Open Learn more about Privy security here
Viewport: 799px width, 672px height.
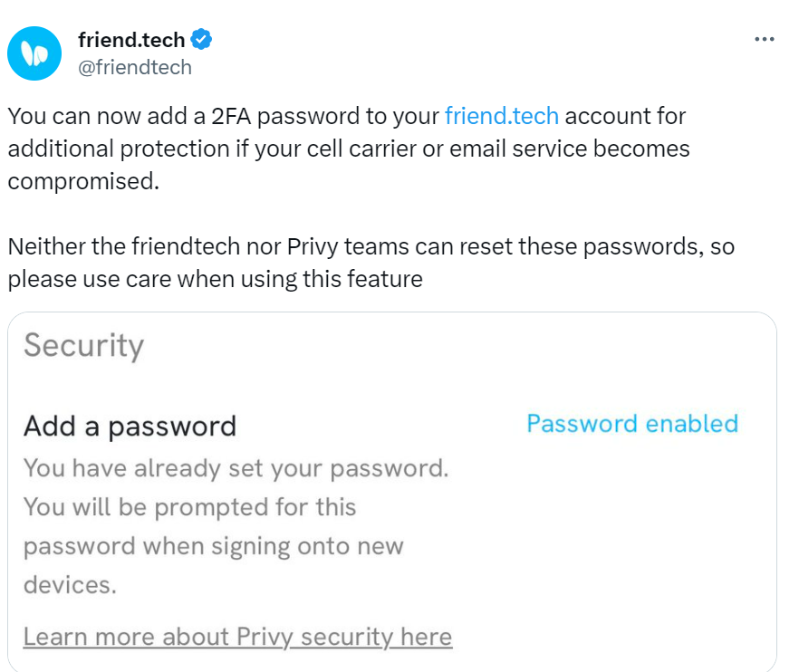tap(238, 637)
